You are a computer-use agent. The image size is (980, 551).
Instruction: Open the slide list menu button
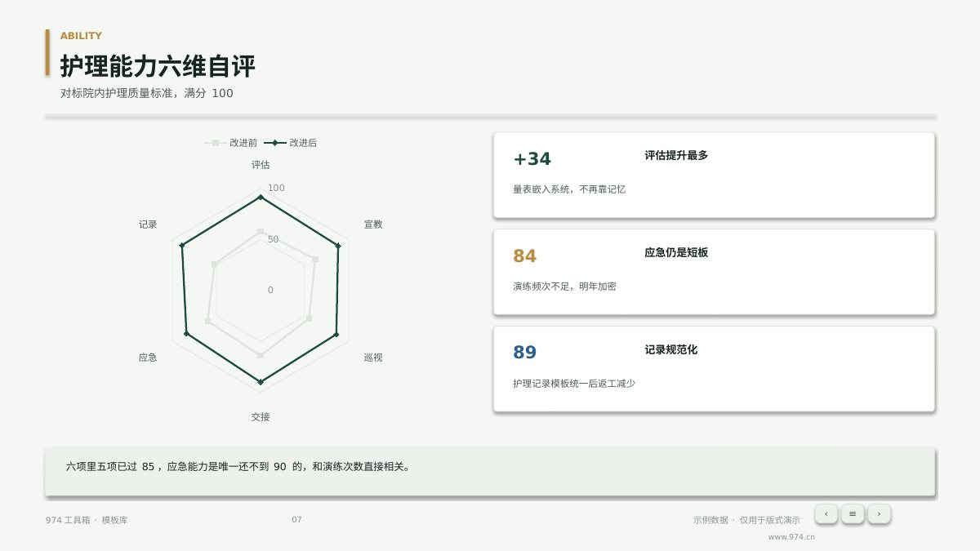(x=853, y=513)
